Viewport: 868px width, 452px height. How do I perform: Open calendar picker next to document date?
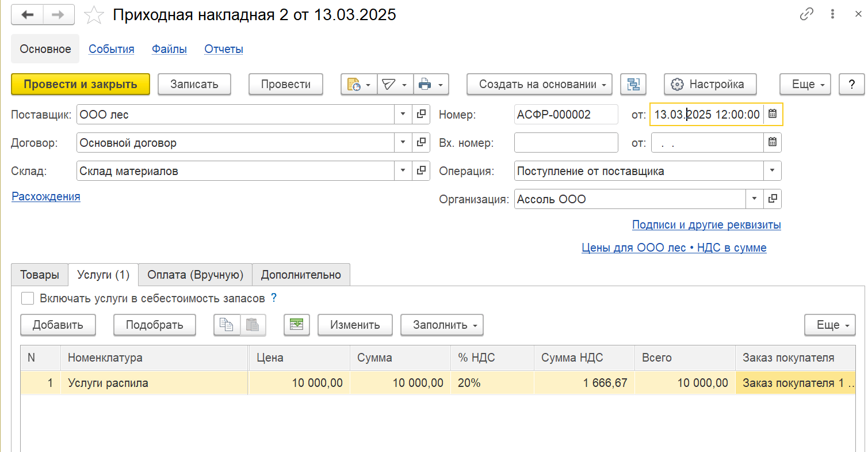click(773, 114)
